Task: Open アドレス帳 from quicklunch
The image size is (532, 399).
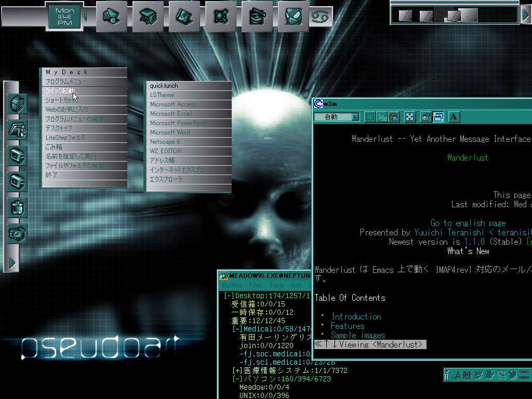Action: (189, 161)
